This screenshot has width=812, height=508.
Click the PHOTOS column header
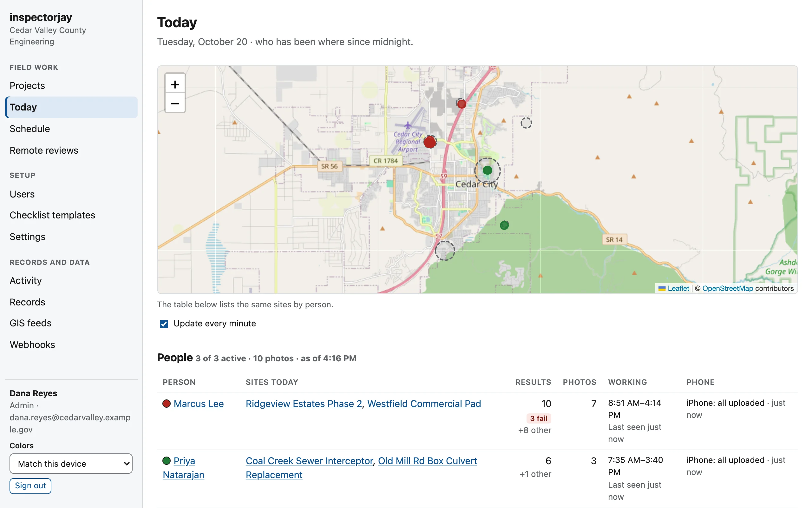(x=579, y=382)
